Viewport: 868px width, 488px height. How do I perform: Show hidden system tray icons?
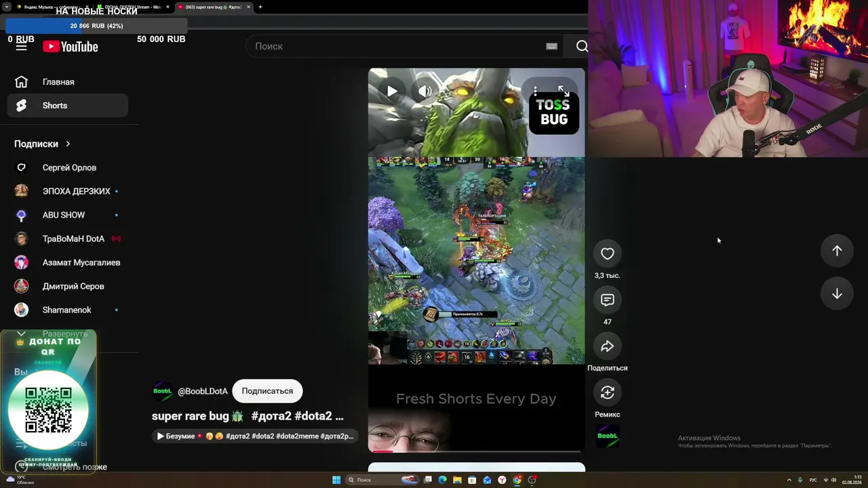789,480
